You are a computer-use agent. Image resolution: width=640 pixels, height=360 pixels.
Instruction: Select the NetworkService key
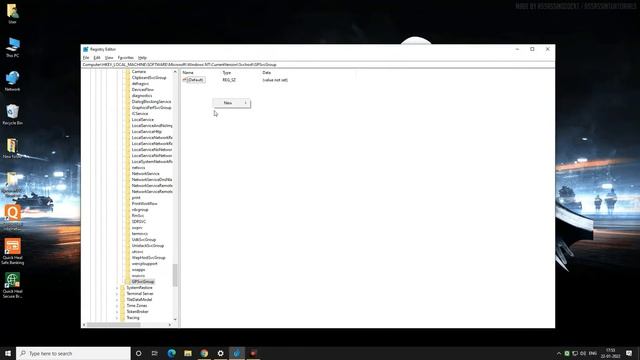[145, 173]
